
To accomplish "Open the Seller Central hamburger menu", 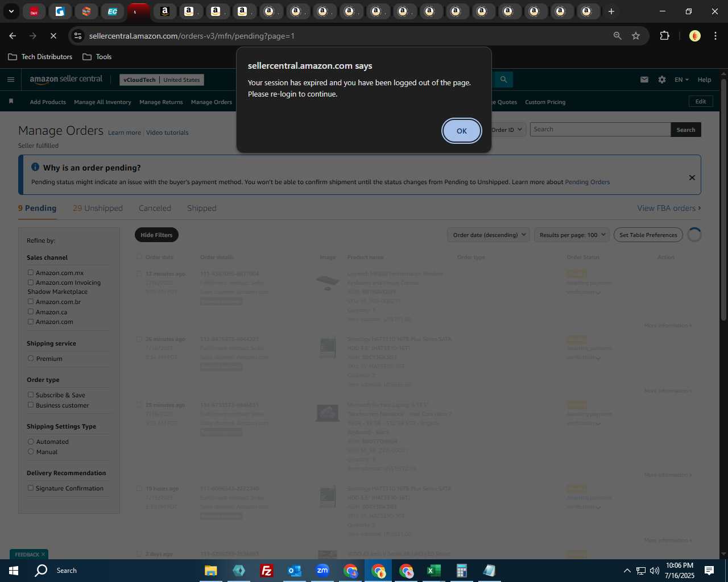I will pos(11,80).
